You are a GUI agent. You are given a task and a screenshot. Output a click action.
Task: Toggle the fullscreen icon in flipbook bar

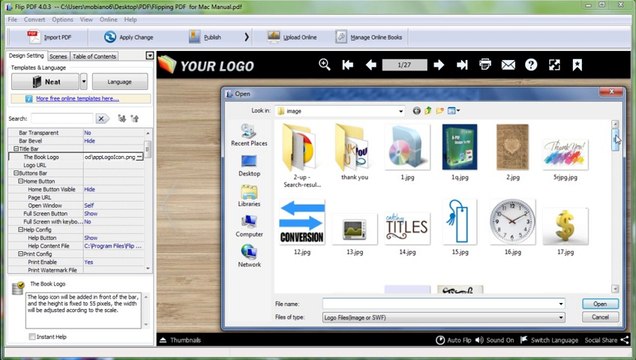[554, 65]
